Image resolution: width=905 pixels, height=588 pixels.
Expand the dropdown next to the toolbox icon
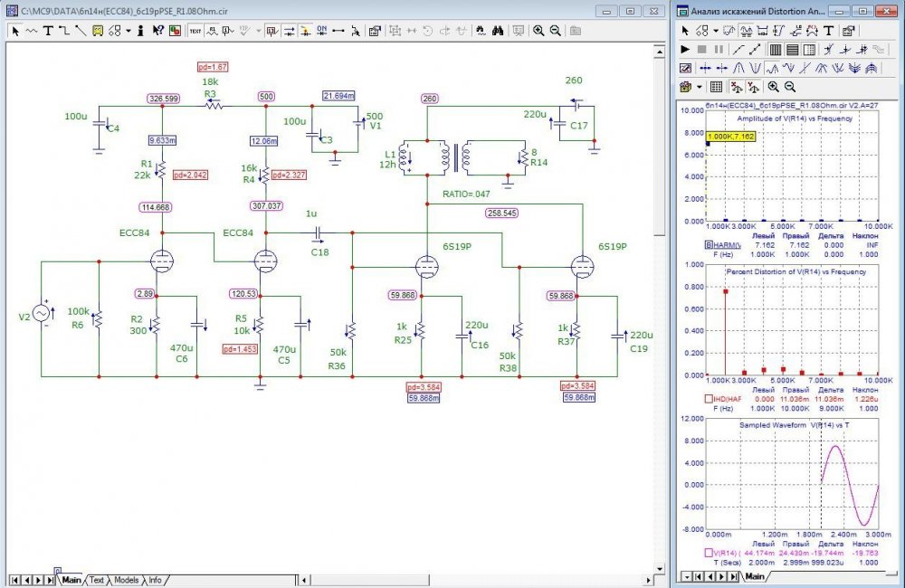tap(700, 87)
